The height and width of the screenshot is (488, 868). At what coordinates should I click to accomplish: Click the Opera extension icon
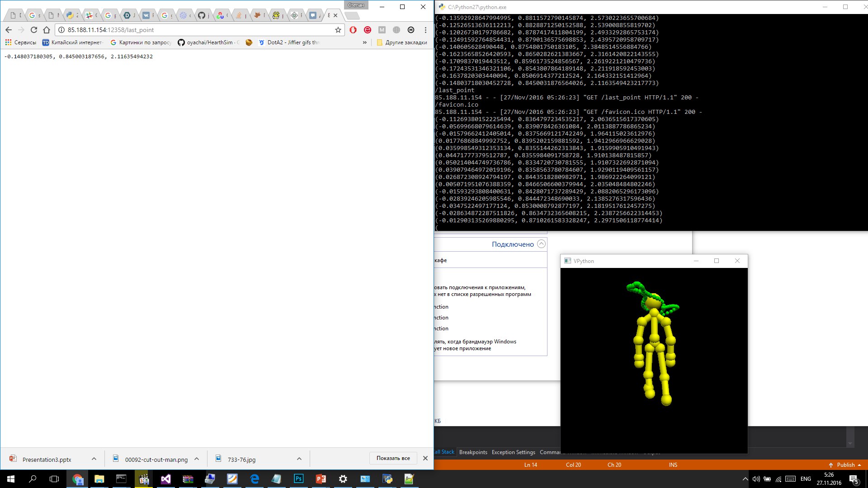point(353,30)
